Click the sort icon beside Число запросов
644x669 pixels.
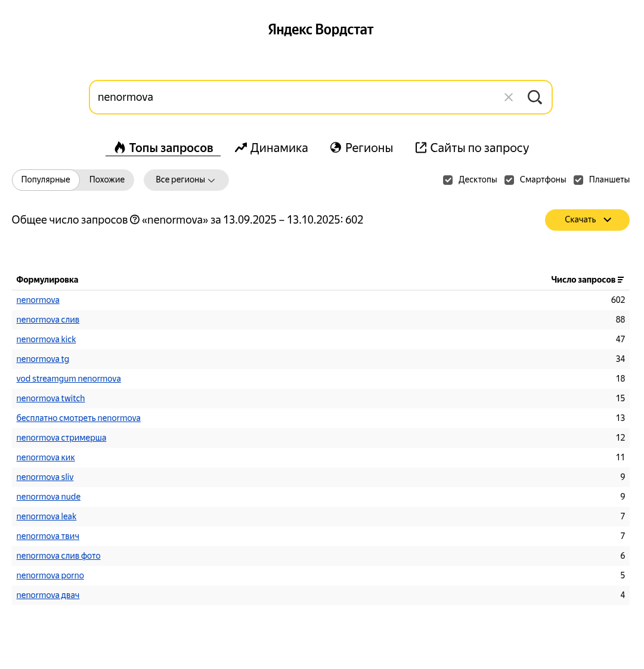coord(621,280)
